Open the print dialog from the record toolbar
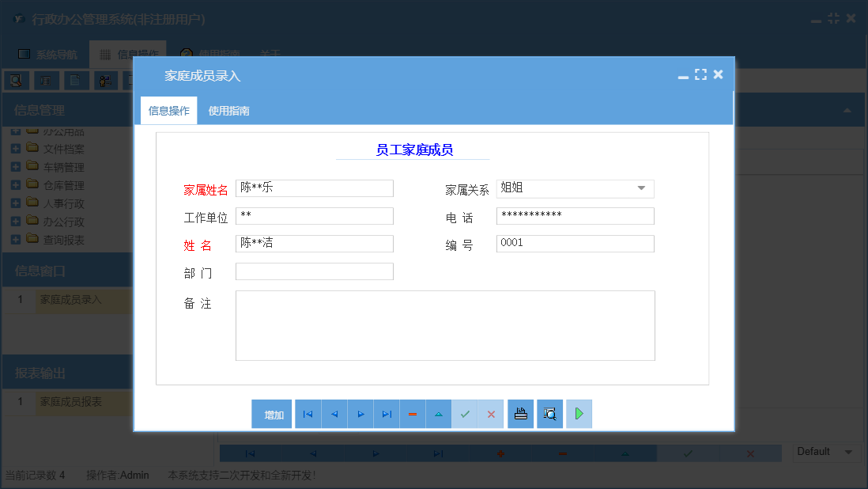The height and width of the screenshot is (489, 868). (x=520, y=414)
